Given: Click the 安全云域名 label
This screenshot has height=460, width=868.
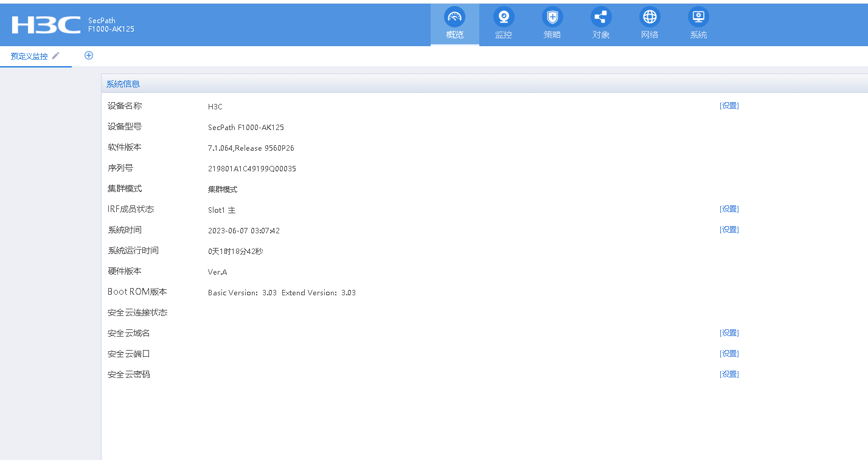Looking at the screenshot, I should coord(129,333).
